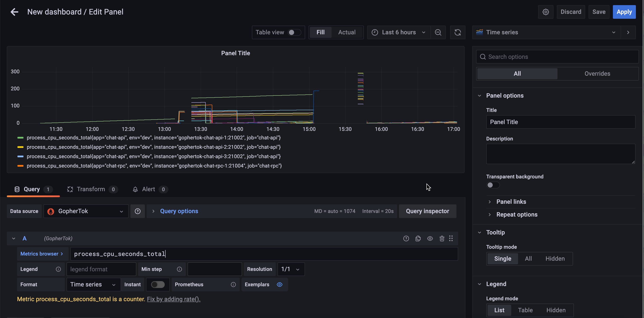Open dashboard settings gear icon
The height and width of the screenshot is (318, 644).
(x=546, y=12)
